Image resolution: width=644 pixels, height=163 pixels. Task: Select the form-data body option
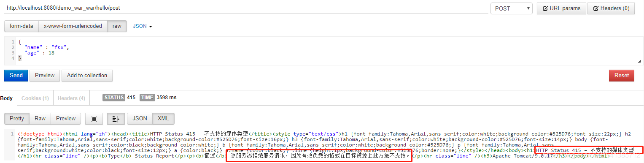(x=22, y=26)
